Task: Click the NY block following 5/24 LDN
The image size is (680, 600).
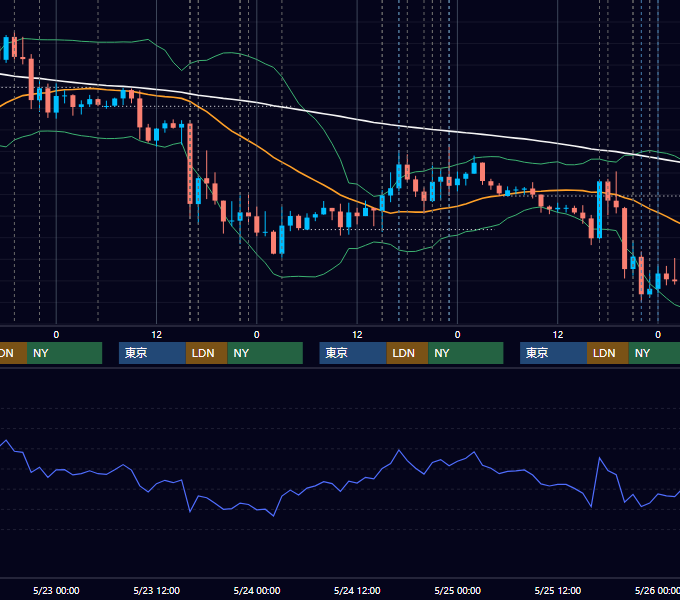Action: [466, 353]
